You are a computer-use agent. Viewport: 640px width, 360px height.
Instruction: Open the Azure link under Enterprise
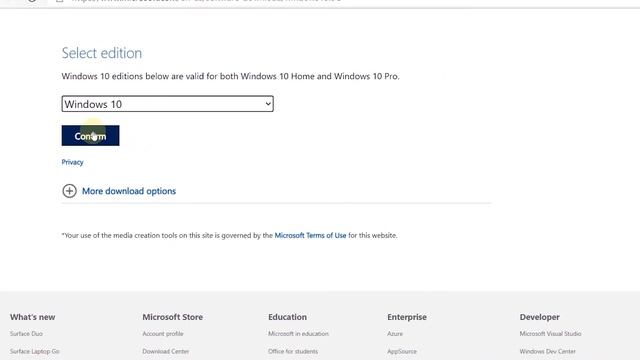pos(395,333)
